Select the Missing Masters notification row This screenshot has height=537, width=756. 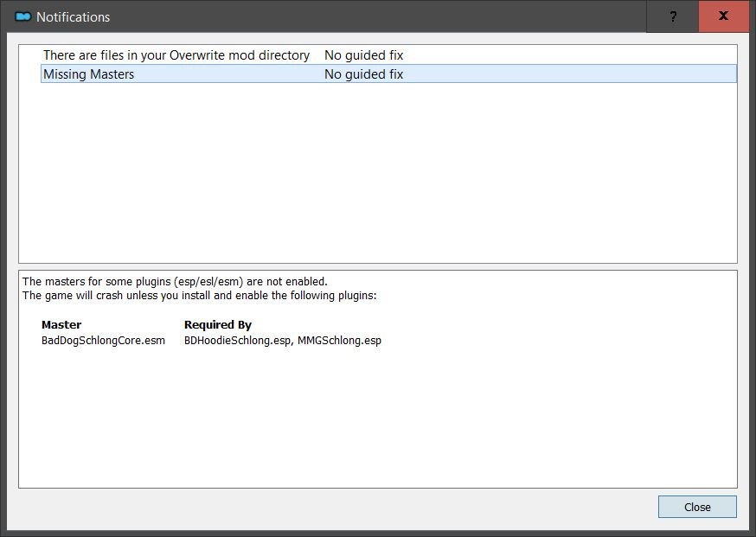388,74
